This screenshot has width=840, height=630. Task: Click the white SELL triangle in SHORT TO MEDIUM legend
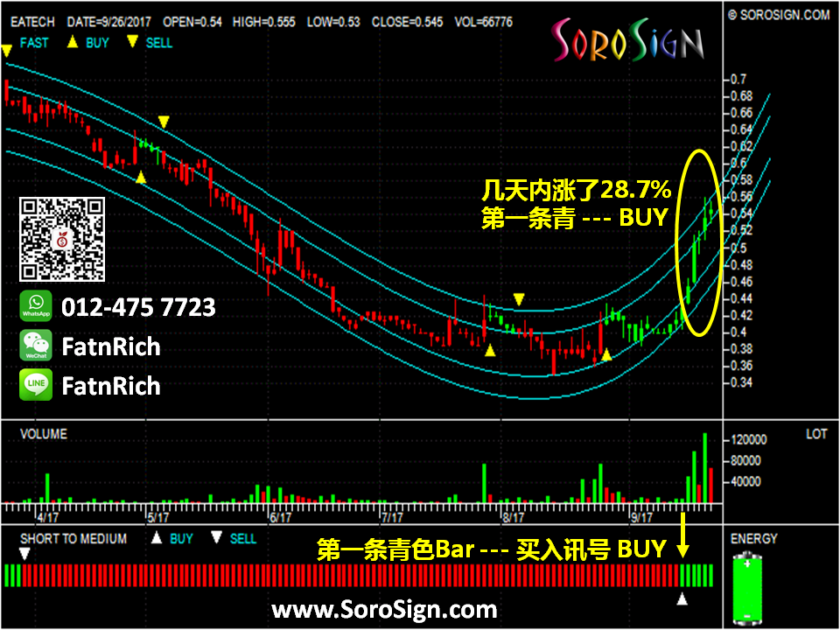[x=216, y=537]
